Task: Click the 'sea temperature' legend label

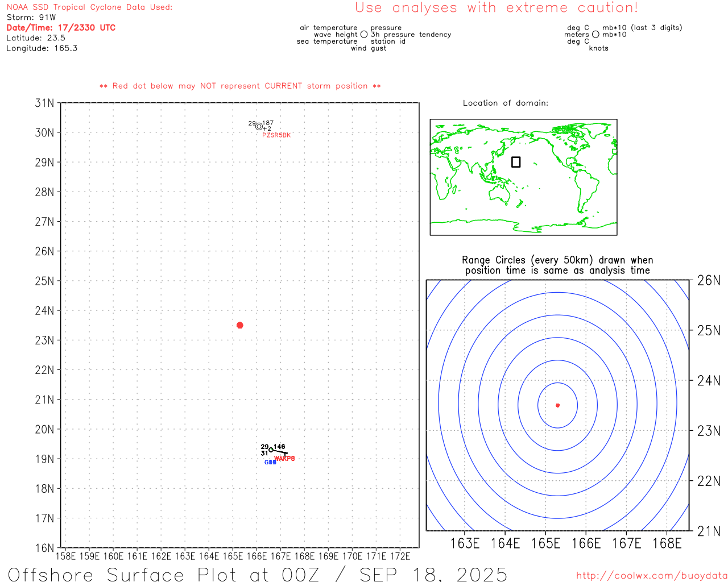Action: 327,41
